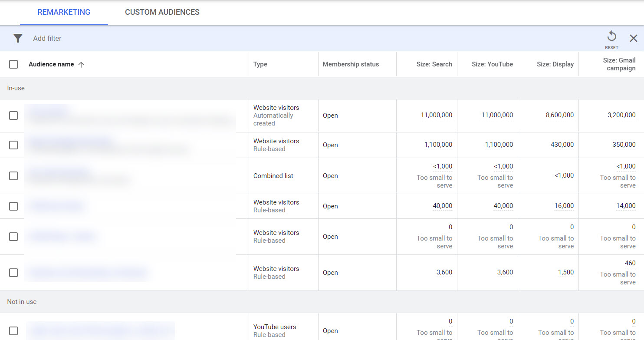Click the ascending sort arrow beside Audience name
This screenshot has width=644, height=340.
point(81,64)
